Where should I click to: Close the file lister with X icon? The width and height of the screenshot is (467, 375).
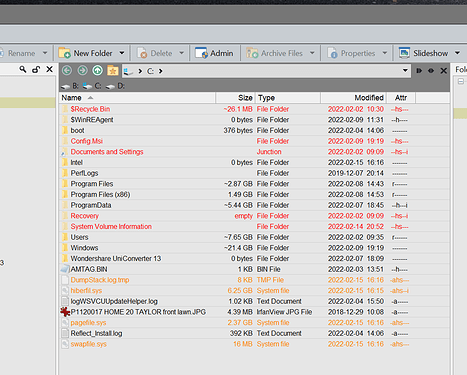tap(443, 71)
